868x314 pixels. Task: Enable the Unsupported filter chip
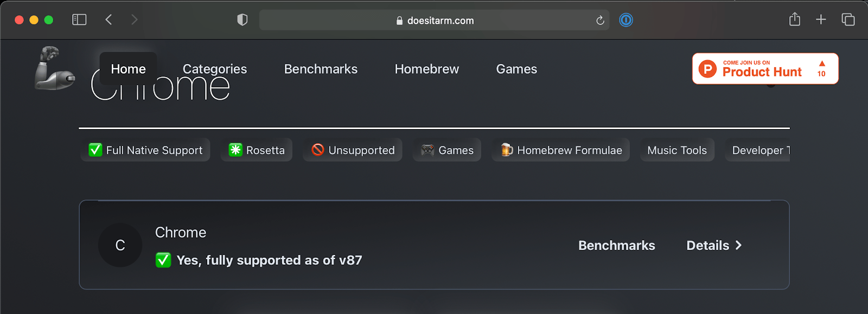[353, 150]
